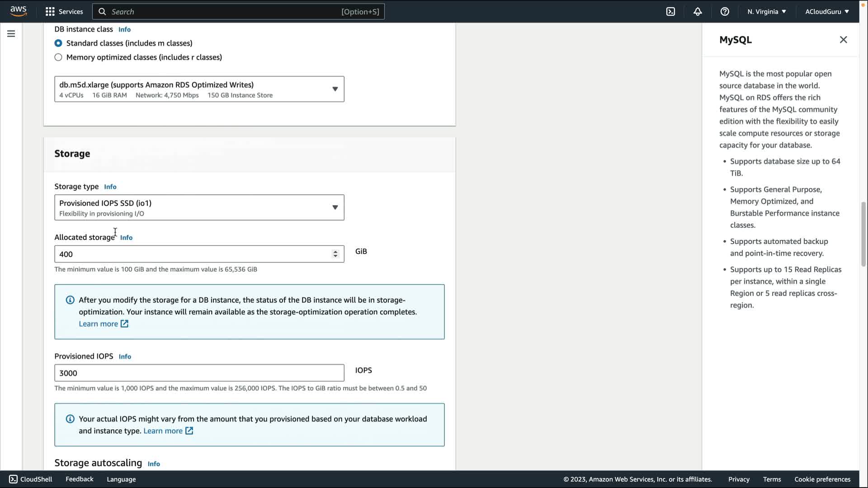The height and width of the screenshot is (488, 868).
Task: Open the AWS home logo
Action: pos(19,11)
